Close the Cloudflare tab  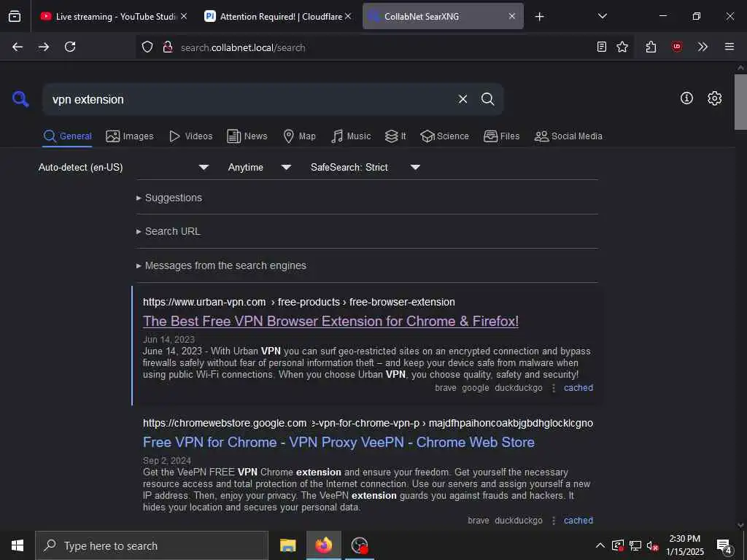[348, 16]
